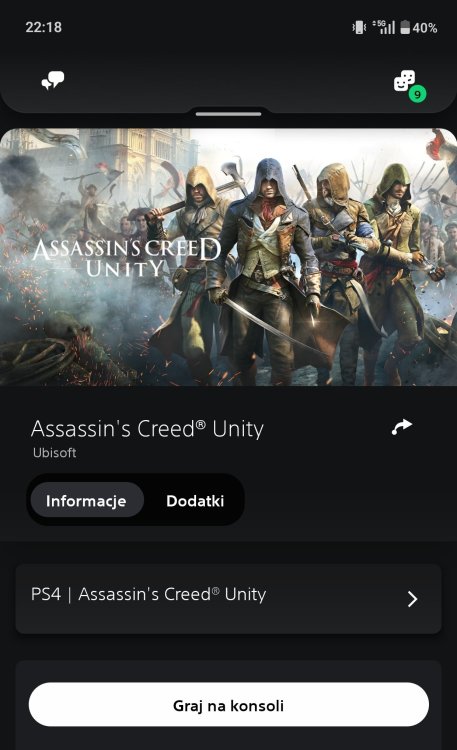Expand the PS4 Assassin's Creed Unity chevron
457x750 pixels.
pos(412,599)
